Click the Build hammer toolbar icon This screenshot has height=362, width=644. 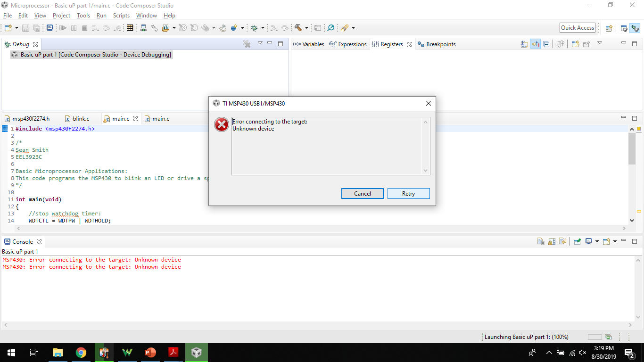[298, 28]
